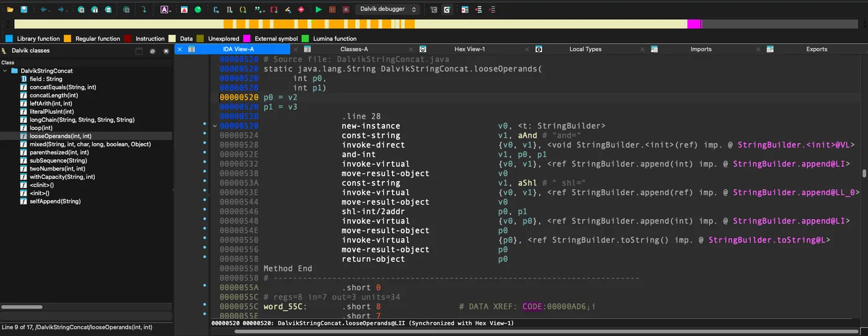The image size is (868, 336).
Task: Click the red bracket rectangle icon
Action: click(274, 9)
